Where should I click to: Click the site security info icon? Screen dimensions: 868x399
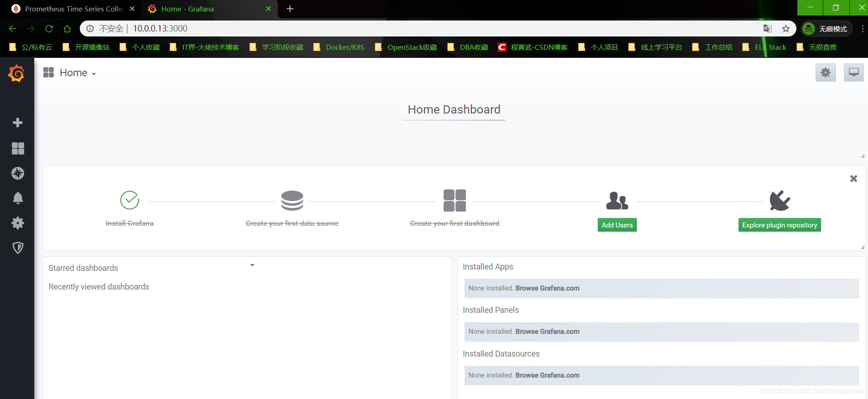click(90, 29)
